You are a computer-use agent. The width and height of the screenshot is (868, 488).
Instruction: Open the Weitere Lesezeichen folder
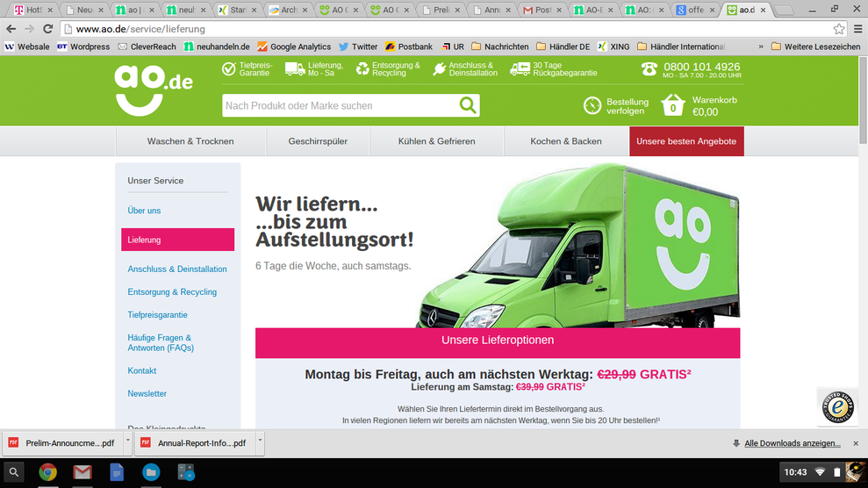coord(816,47)
